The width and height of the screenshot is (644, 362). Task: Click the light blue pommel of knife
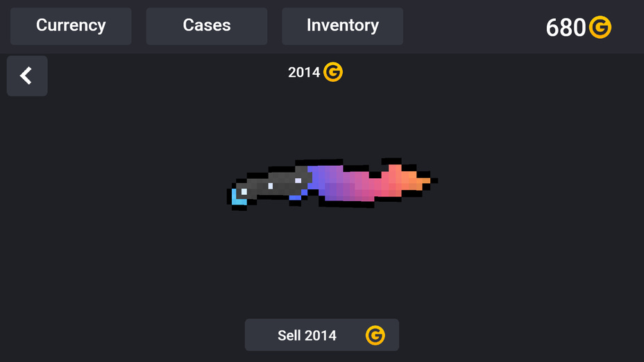tap(238, 198)
